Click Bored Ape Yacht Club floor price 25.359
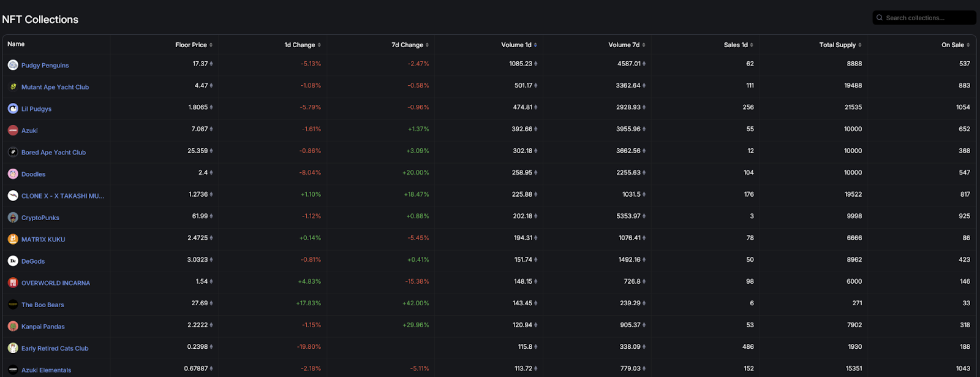 197,151
